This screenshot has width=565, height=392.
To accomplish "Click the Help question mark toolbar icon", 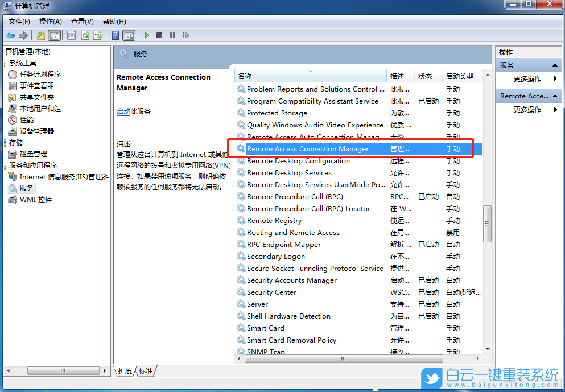I will (x=114, y=35).
